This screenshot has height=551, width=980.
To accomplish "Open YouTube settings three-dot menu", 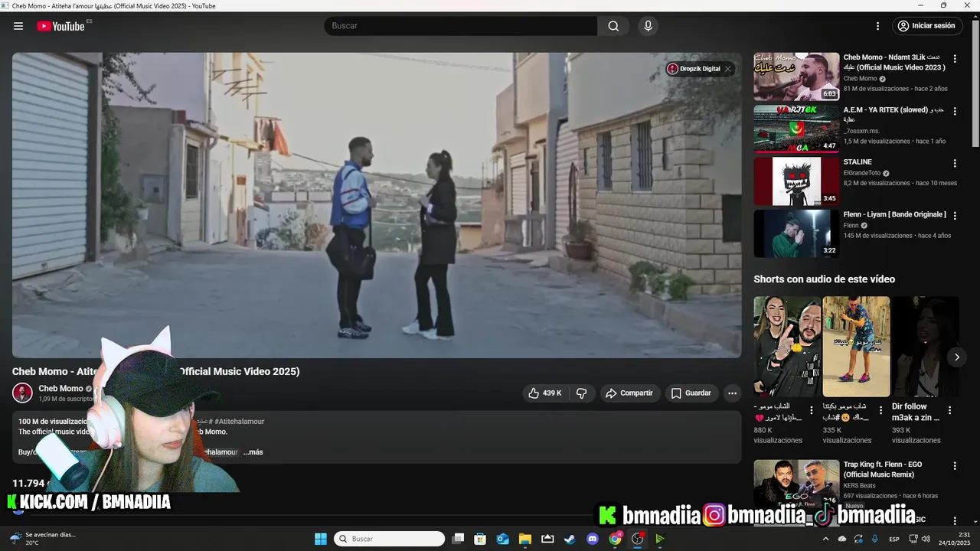I will [x=878, y=26].
